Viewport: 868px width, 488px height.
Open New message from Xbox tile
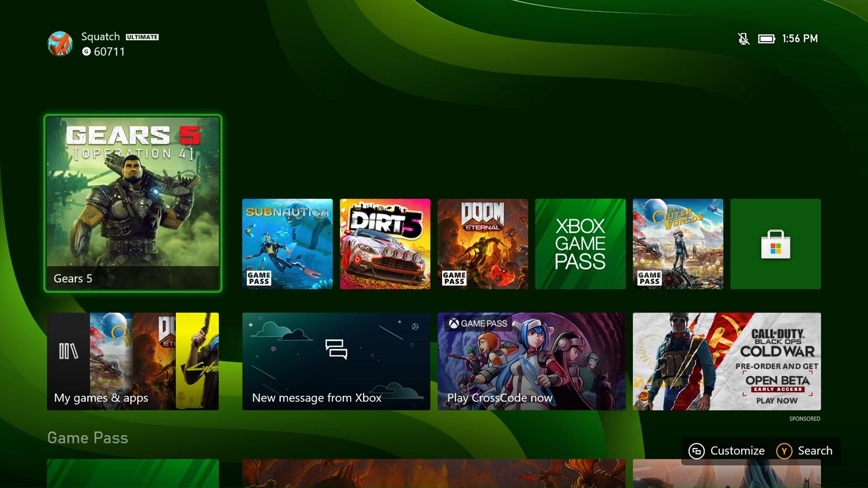tap(336, 361)
